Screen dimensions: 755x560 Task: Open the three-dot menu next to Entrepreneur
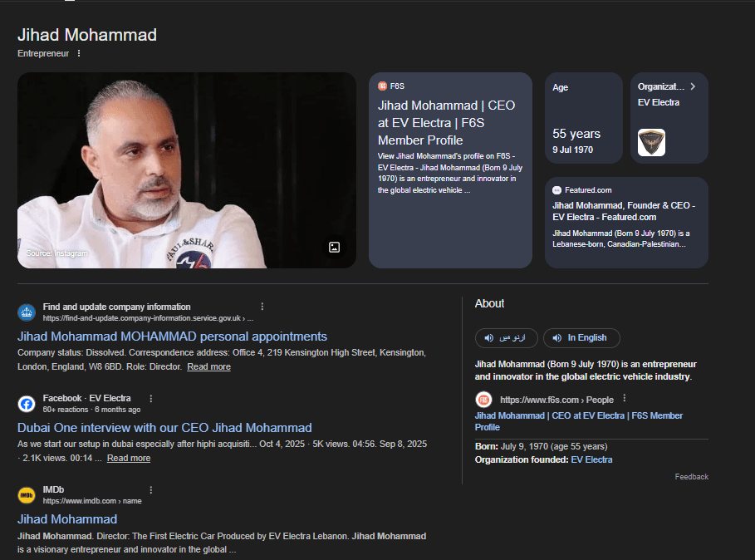pyautogui.click(x=79, y=53)
